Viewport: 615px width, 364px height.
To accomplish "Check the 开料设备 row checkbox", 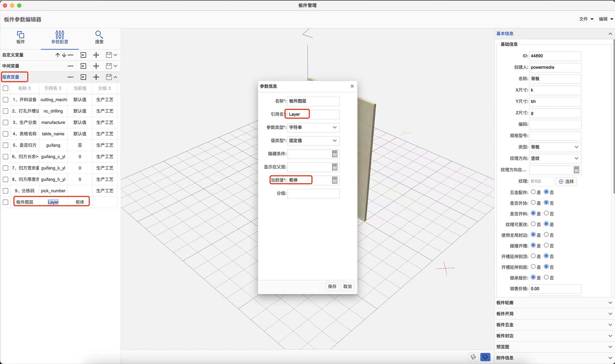I will tap(5, 100).
